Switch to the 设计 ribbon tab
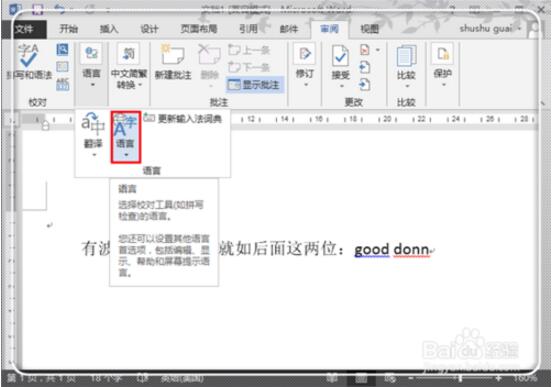Image resolution: width=553 pixels, height=387 pixels. 150,29
